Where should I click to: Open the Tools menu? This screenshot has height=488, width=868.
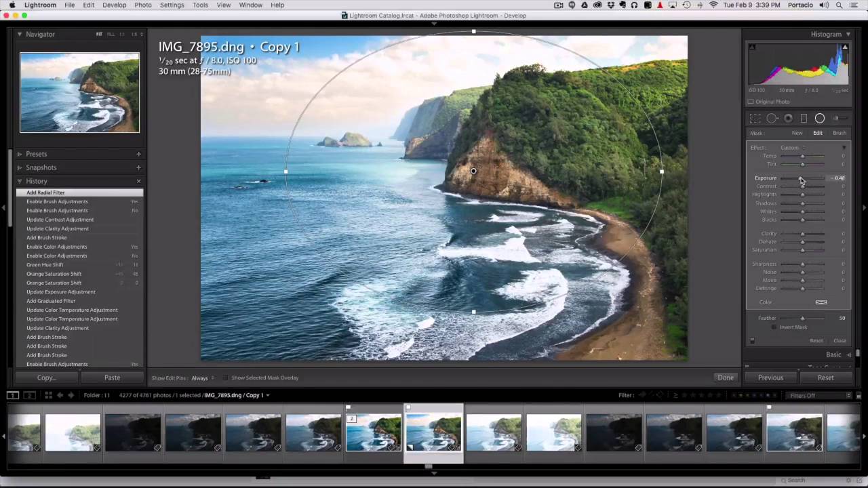[200, 5]
